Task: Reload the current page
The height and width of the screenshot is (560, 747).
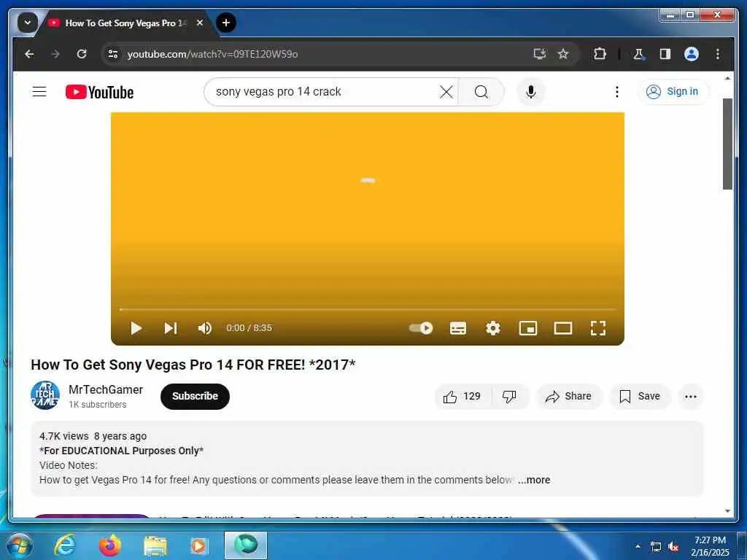Action: (82, 54)
